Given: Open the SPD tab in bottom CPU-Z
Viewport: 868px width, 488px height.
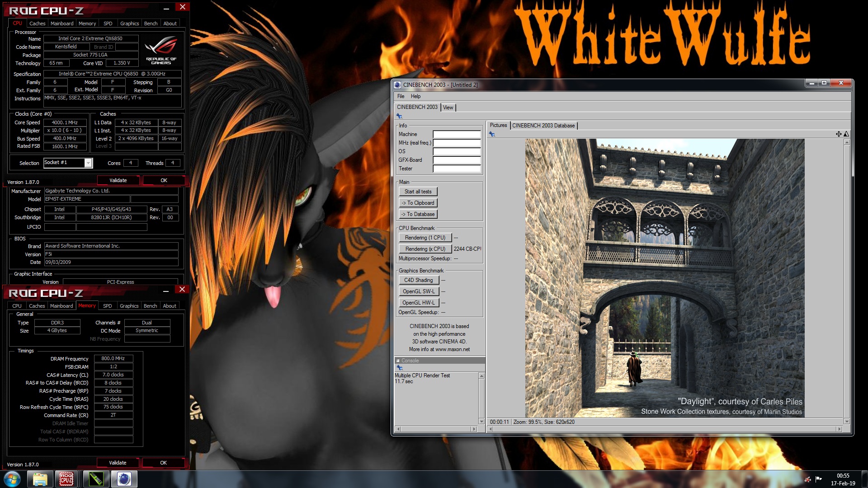Looking at the screenshot, I should (x=107, y=306).
